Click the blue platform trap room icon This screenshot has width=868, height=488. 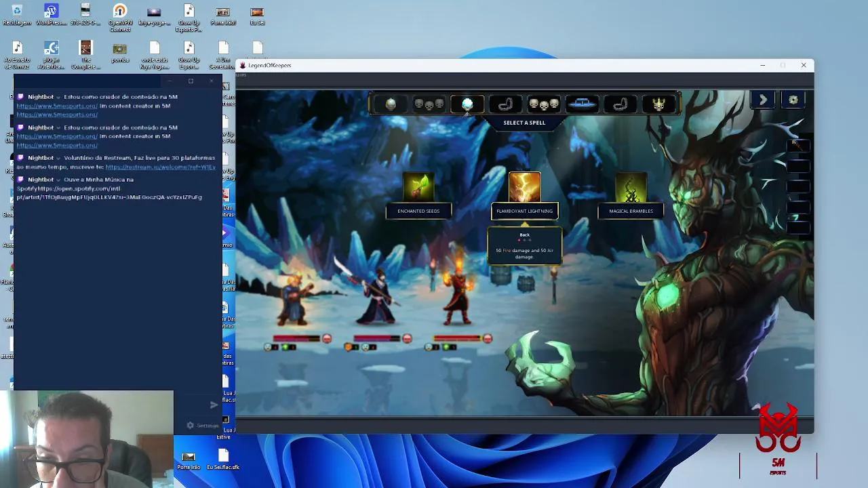pyautogui.click(x=582, y=104)
